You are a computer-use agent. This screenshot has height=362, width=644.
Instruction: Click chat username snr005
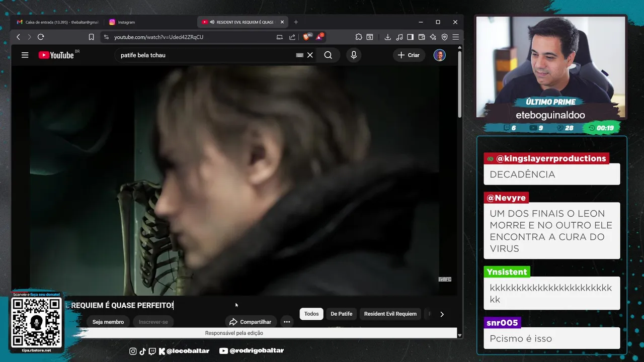click(x=502, y=323)
